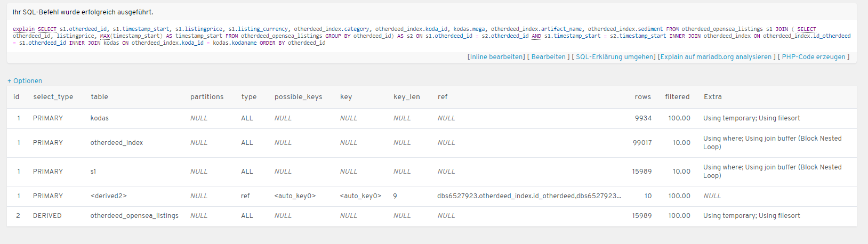Click the 'key' column header
Viewport: 868px width, 244px height.
tap(346, 97)
